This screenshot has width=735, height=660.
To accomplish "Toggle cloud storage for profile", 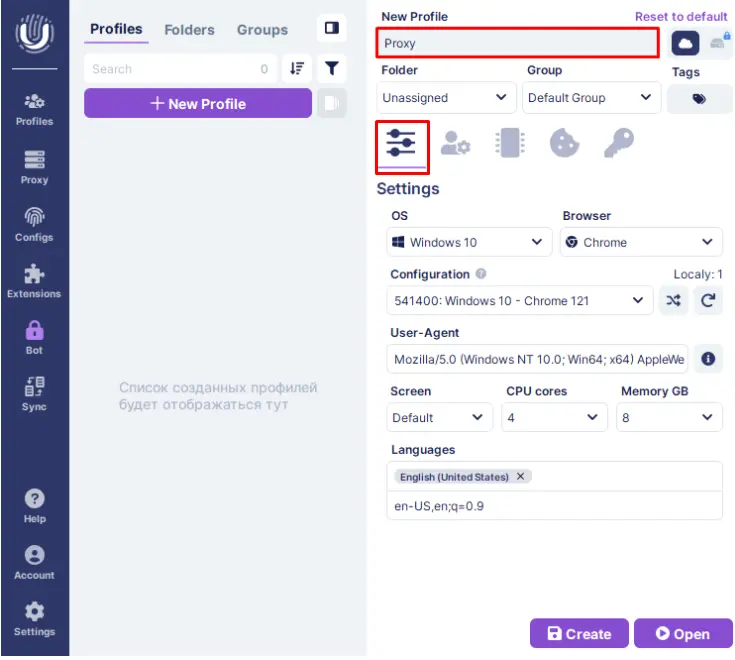I will 685,44.
